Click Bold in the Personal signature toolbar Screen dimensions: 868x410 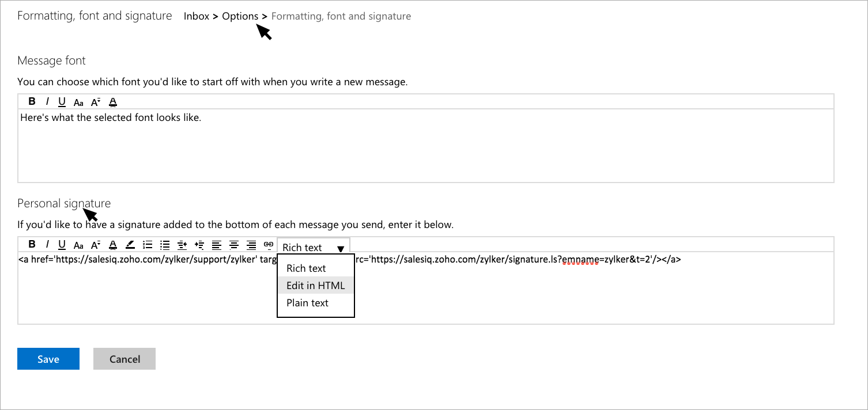32,244
